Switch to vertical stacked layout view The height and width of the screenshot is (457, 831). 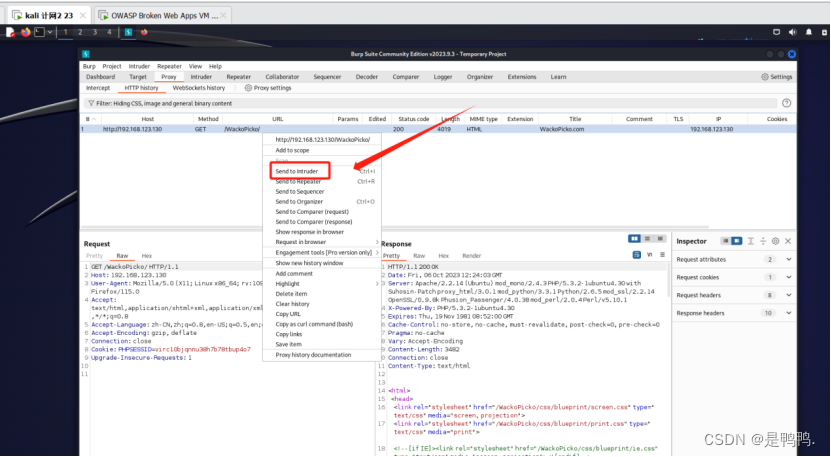(647, 239)
